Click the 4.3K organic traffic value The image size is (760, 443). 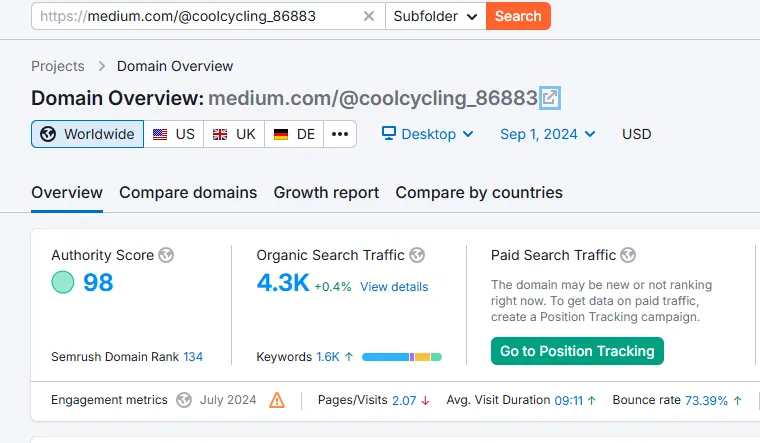283,283
